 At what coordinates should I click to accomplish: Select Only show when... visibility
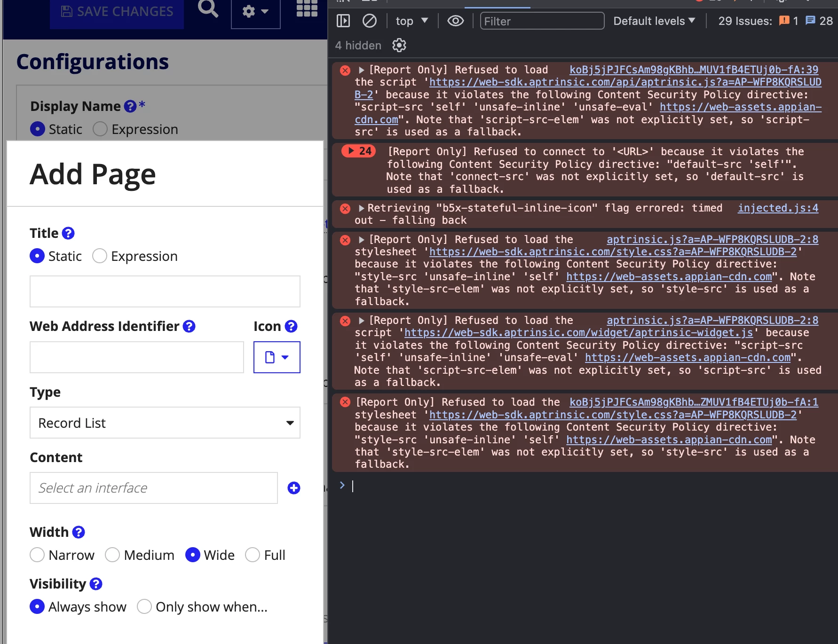(x=144, y=606)
